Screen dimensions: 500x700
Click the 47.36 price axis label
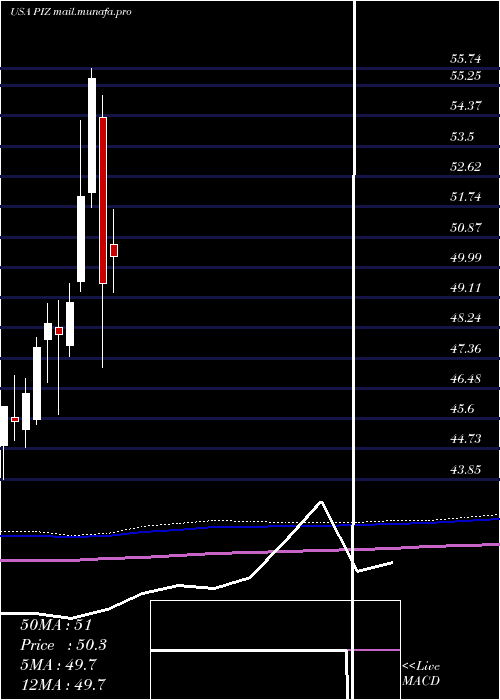(x=466, y=349)
